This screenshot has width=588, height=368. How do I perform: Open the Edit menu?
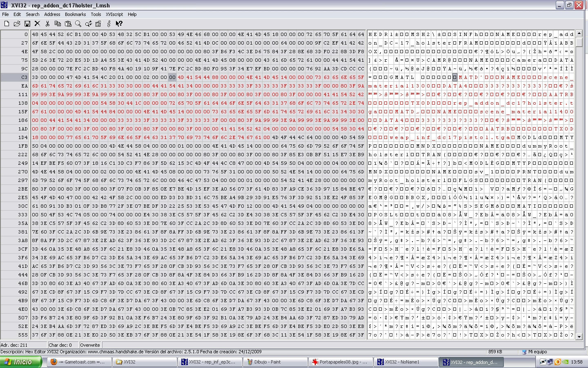17,14
